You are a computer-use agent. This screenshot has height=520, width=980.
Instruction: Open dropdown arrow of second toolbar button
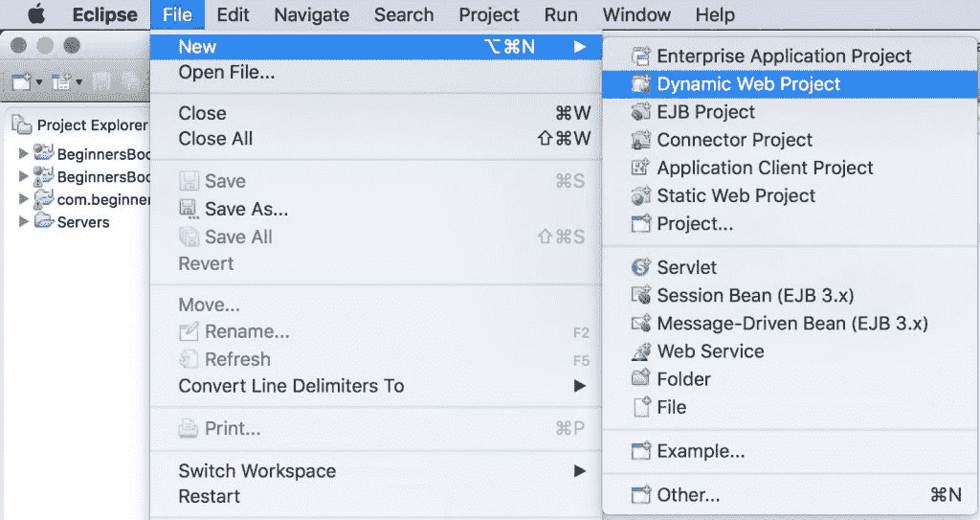[78, 82]
